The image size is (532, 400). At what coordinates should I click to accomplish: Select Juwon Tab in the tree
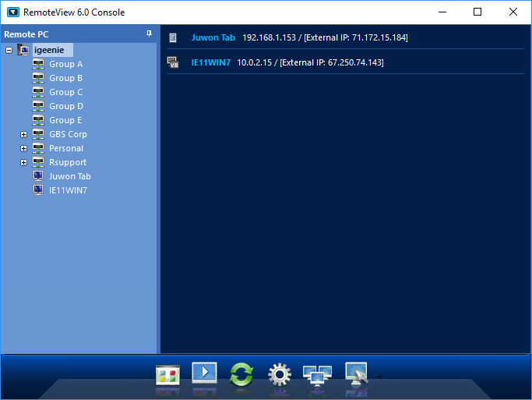(70, 176)
